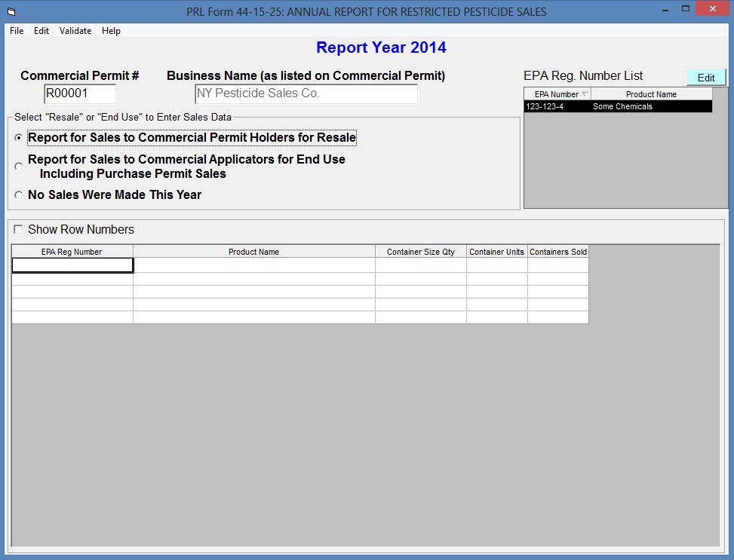Click first row Container Size Qty cell

click(x=421, y=265)
